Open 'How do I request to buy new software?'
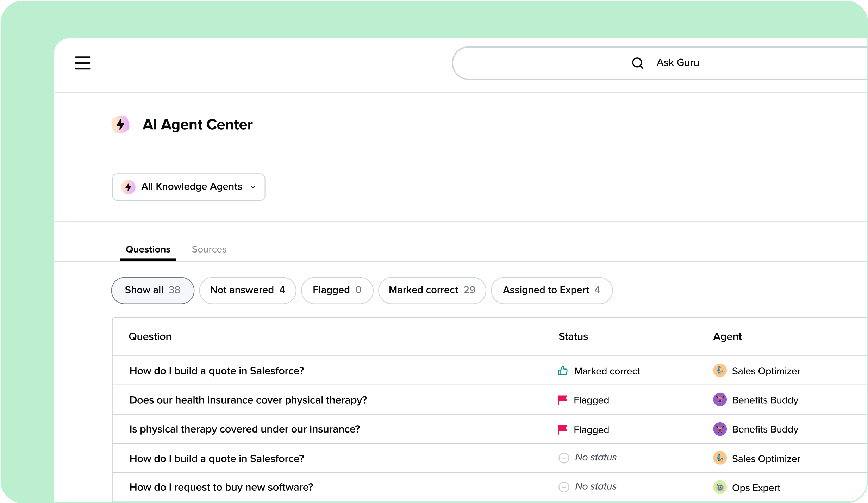The height and width of the screenshot is (503, 868). pos(221,487)
